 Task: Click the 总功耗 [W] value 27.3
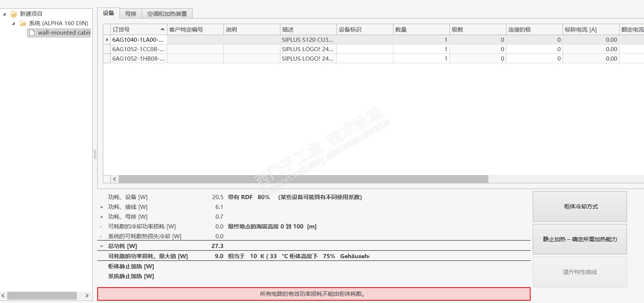click(217, 246)
